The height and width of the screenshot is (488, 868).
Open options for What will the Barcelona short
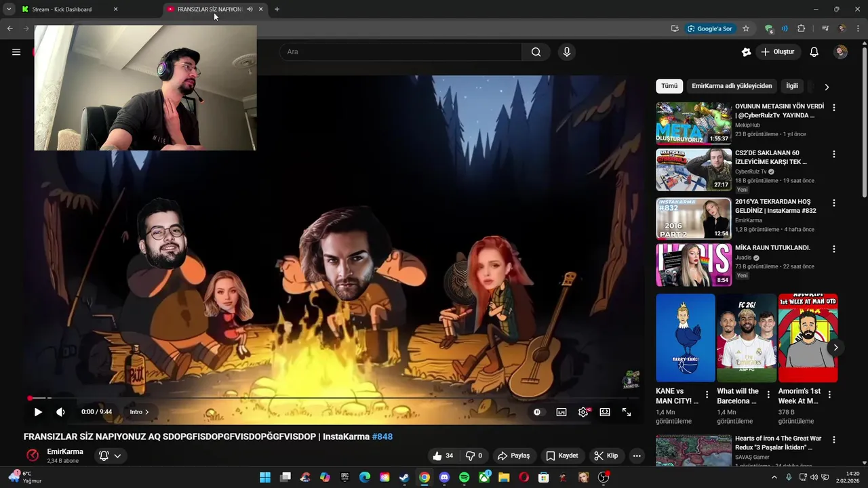tap(768, 394)
